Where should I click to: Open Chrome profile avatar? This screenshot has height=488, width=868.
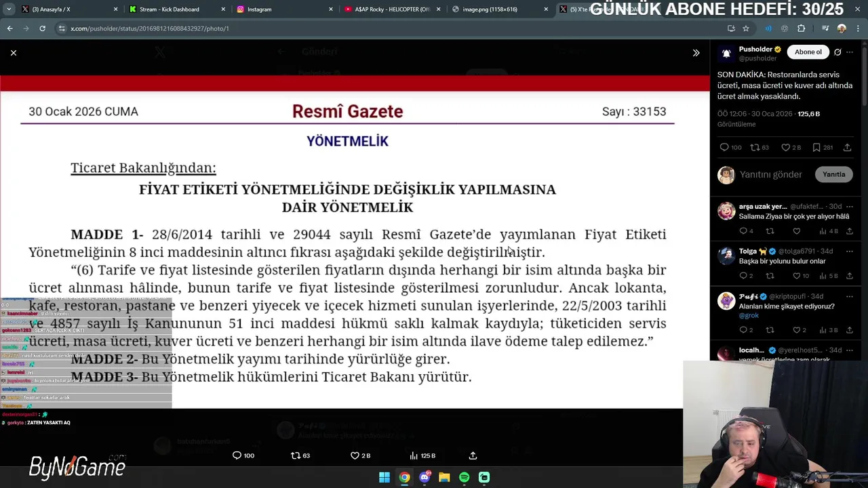pyautogui.click(x=842, y=28)
